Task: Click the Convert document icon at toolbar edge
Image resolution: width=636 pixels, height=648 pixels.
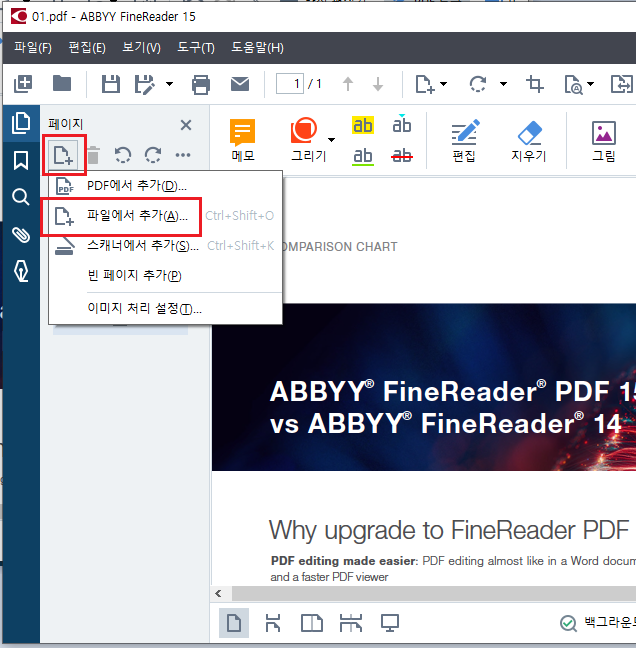Action: pyautogui.click(x=622, y=84)
